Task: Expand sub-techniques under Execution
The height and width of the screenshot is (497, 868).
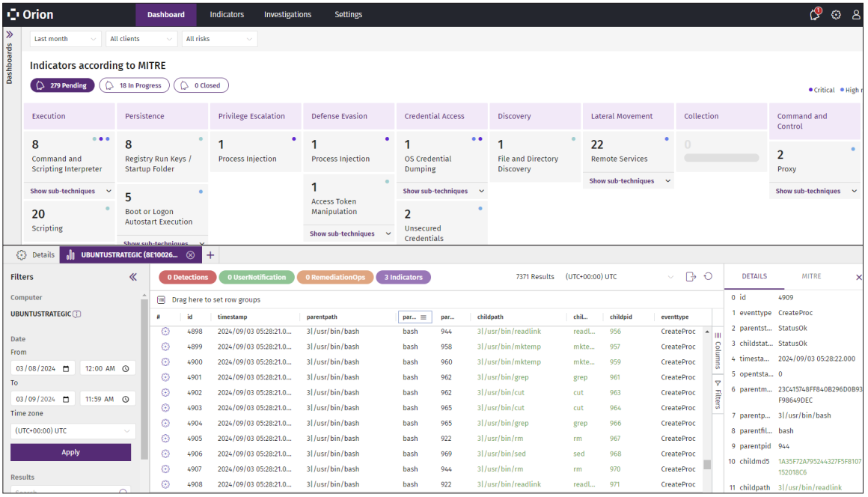Action: [70, 191]
